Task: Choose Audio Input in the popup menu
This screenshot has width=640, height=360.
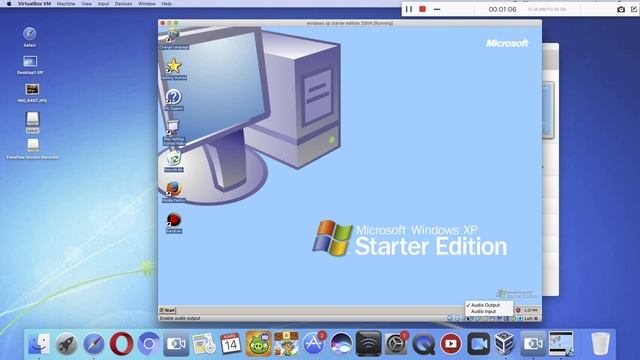Action: (x=483, y=311)
